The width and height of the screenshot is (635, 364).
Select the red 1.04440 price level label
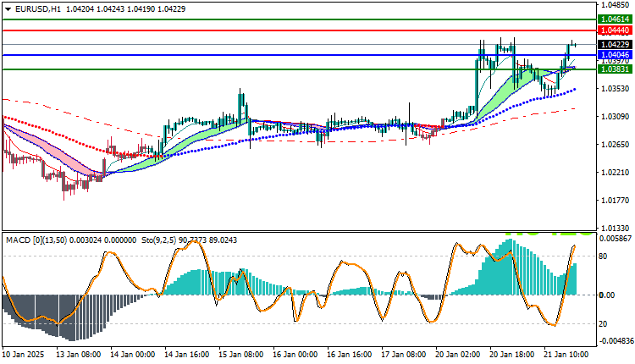coord(616,30)
